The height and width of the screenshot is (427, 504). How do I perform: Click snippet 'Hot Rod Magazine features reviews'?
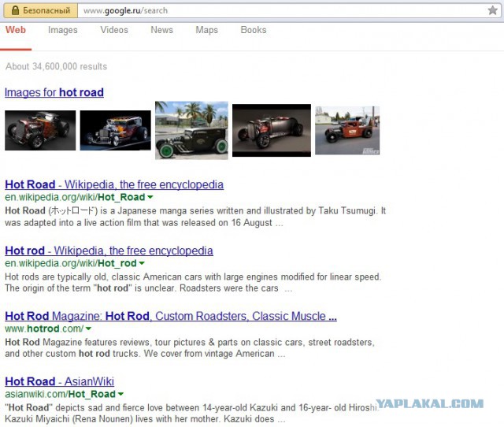(190, 348)
